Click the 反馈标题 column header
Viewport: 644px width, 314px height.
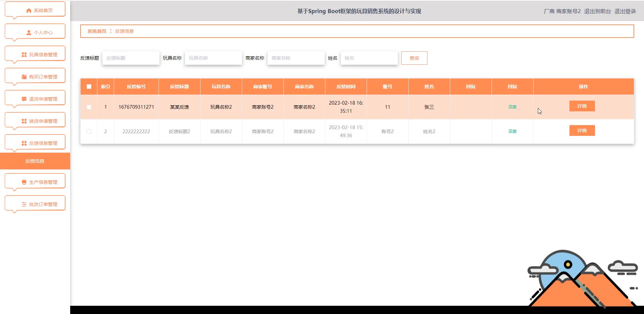[179, 87]
